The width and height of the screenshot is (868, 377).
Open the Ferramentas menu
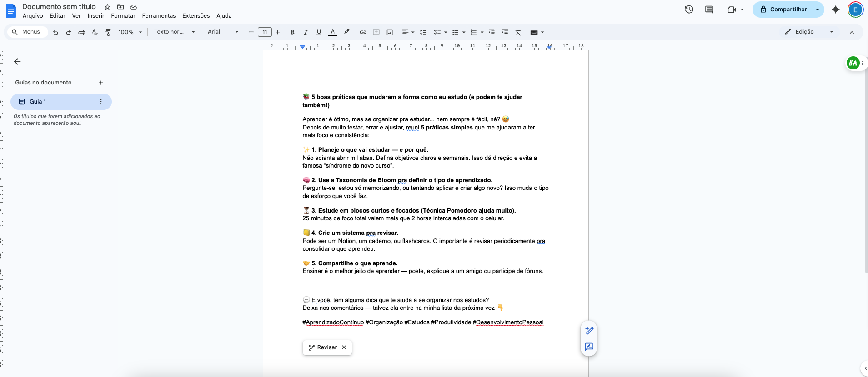[x=159, y=16]
